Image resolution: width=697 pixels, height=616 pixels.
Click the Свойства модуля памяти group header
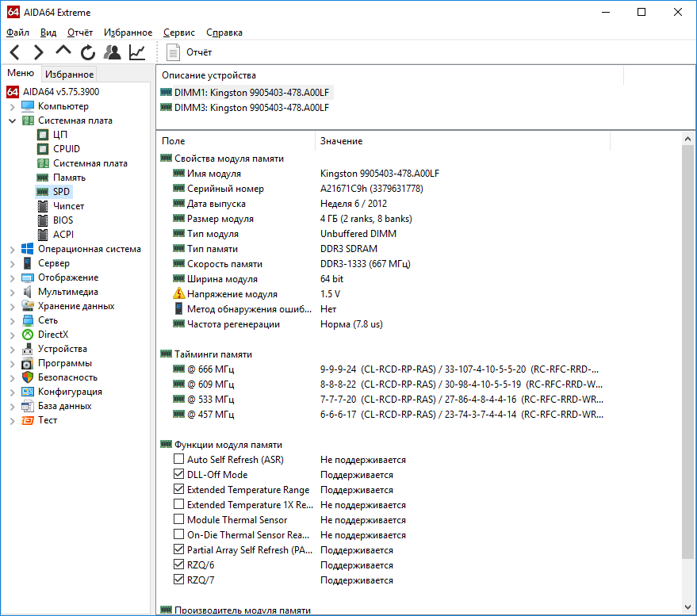coord(228,159)
